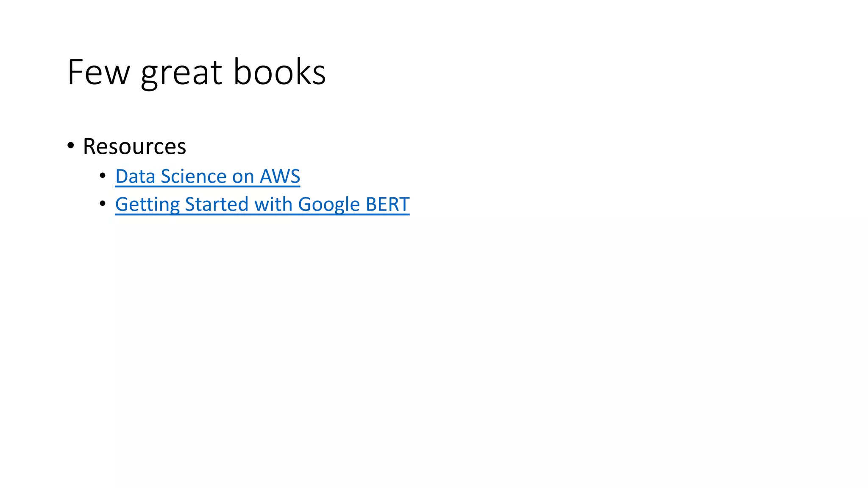Screen dimensions: 868x488
Task: Click the word 'Science' in the first link
Action: 193,176
